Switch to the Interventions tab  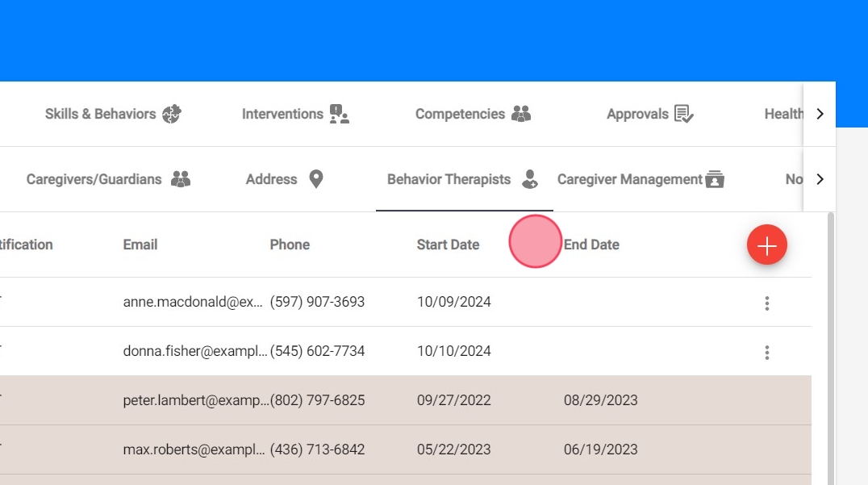[282, 114]
